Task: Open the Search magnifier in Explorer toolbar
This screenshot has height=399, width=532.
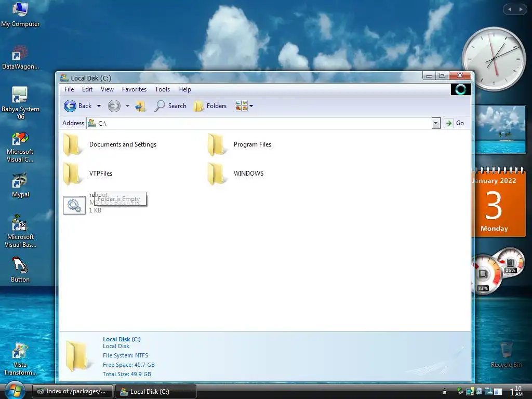Action: click(159, 106)
